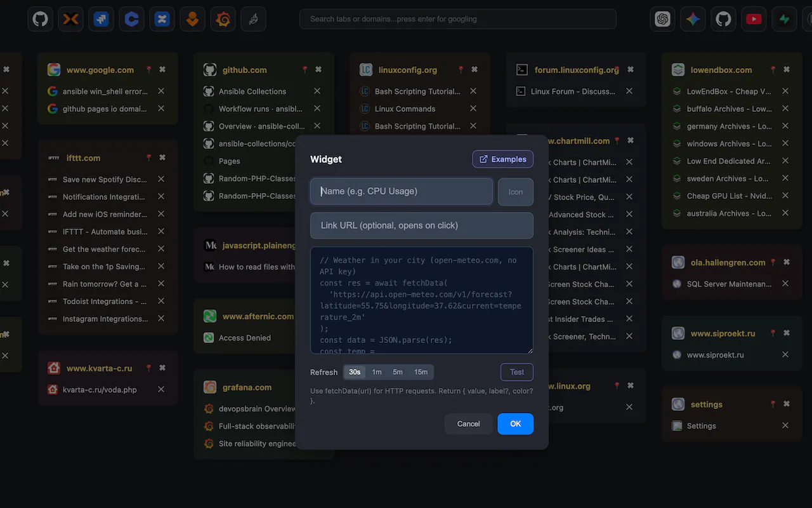Launch the green lightning bolt shortcut
812x508 pixels.
point(785,19)
